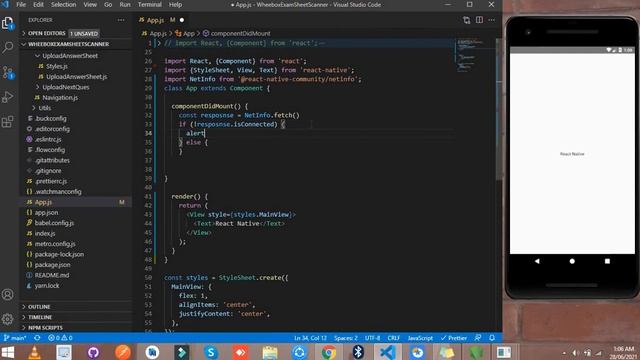The width and height of the screenshot is (640, 360).
Task: Open Google Chrome from the taskbar
Action: [329, 352]
